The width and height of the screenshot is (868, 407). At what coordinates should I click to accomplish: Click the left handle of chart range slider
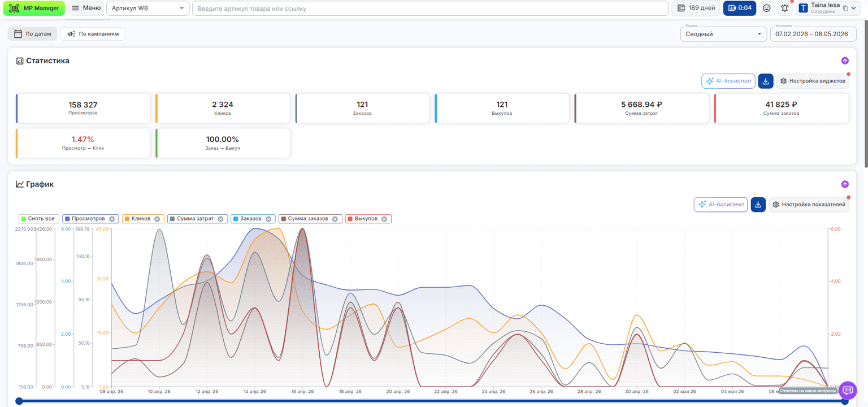coord(19,401)
